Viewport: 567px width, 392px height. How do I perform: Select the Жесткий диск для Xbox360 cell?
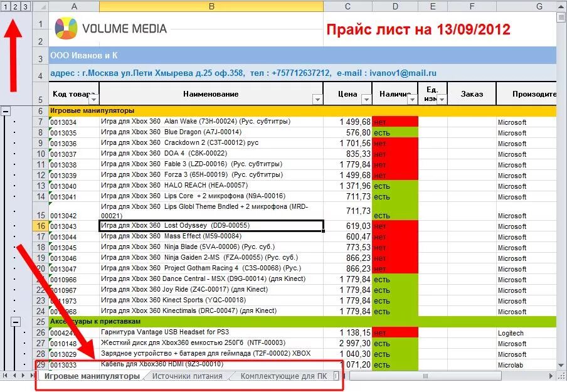[211, 343]
